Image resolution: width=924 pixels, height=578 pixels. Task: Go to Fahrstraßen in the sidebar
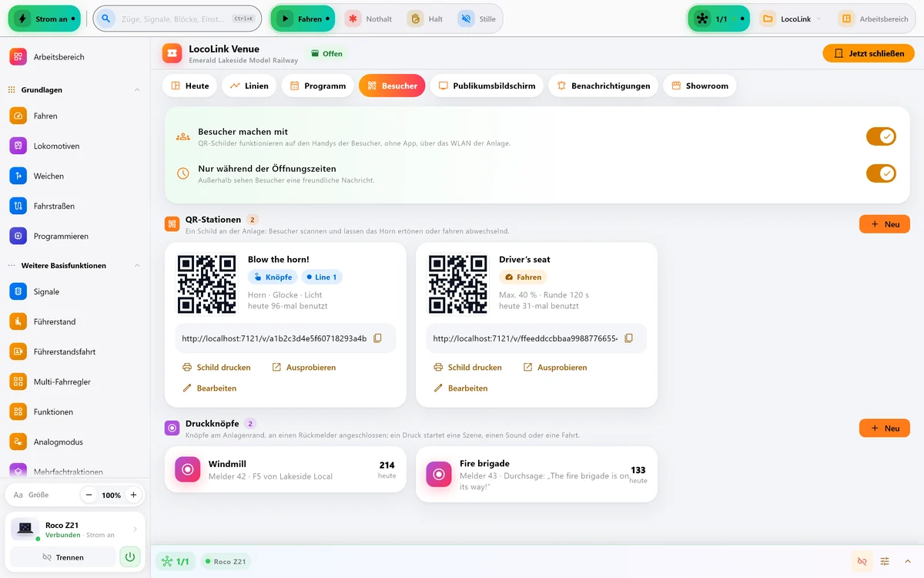click(75, 207)
